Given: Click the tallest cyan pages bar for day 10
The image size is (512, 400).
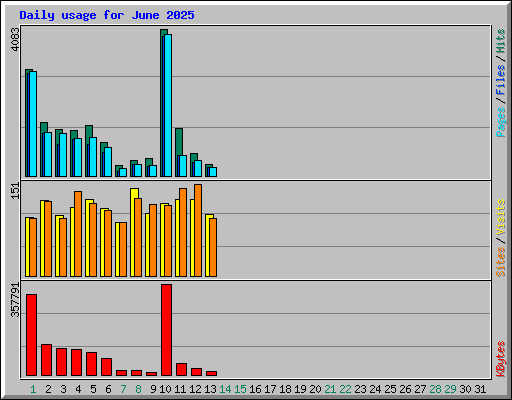Looking at the screenshot, I should [168, 105].
